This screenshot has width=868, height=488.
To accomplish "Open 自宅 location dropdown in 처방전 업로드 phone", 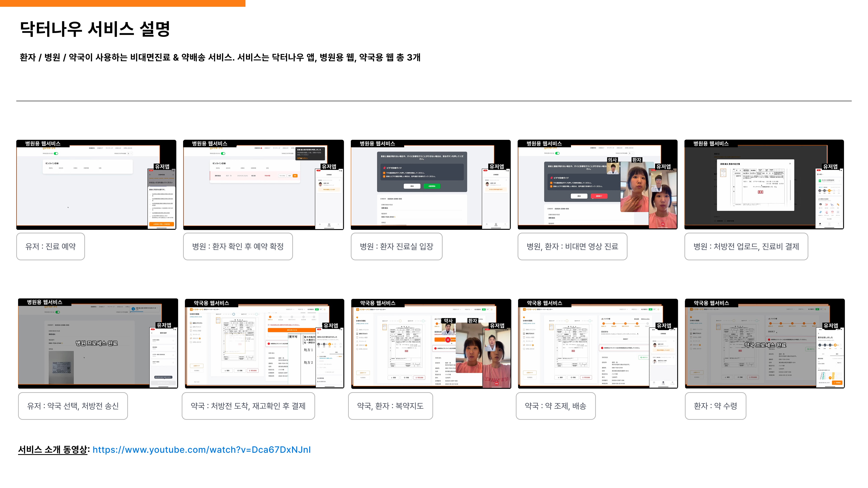I will (820, 174).
